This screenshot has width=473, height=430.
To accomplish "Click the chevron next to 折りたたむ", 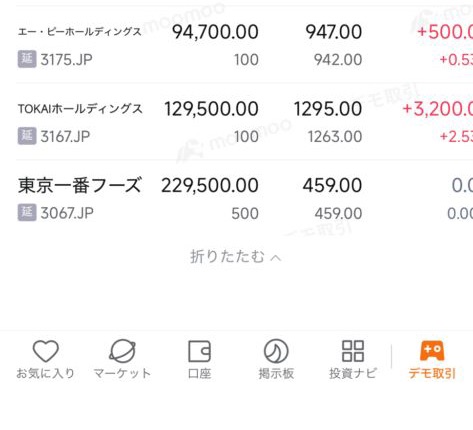I will point(276,258).
